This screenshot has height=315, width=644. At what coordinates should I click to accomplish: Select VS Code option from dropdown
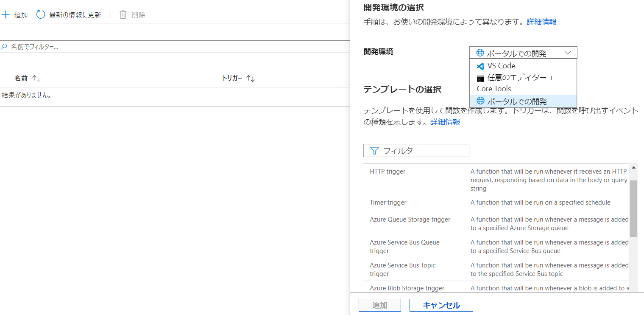(523, 66)
